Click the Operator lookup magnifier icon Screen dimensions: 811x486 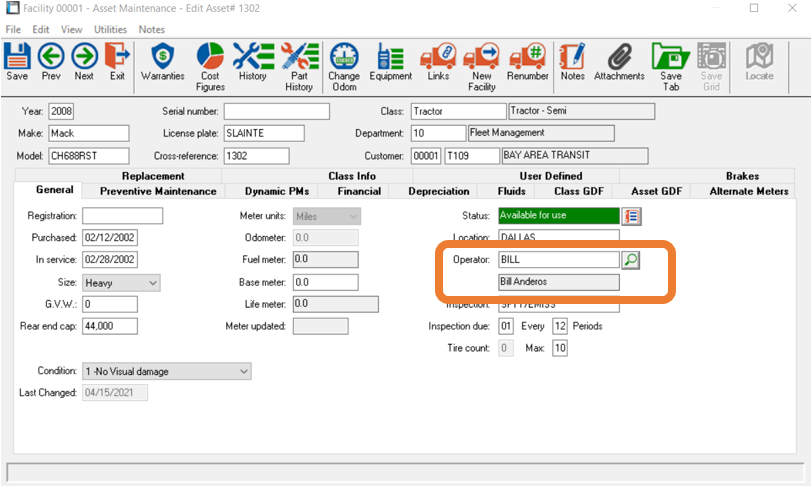pyautogui.click(x=631, y=260)
